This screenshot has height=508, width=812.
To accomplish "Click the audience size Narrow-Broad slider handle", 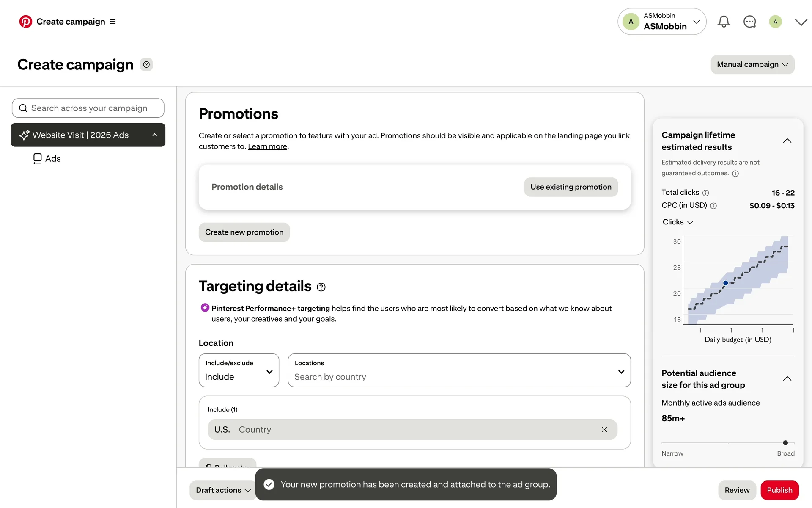I will [x=785, y=443].
